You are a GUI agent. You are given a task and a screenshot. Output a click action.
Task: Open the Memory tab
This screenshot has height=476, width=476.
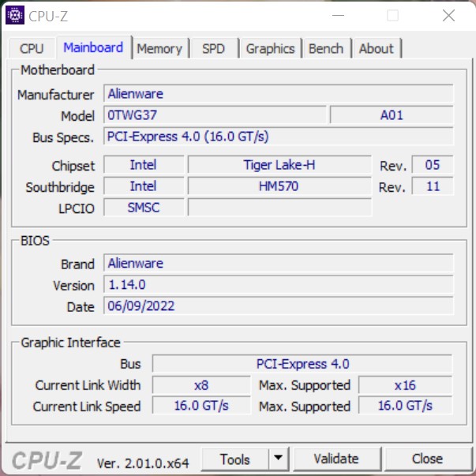(159, 49)
